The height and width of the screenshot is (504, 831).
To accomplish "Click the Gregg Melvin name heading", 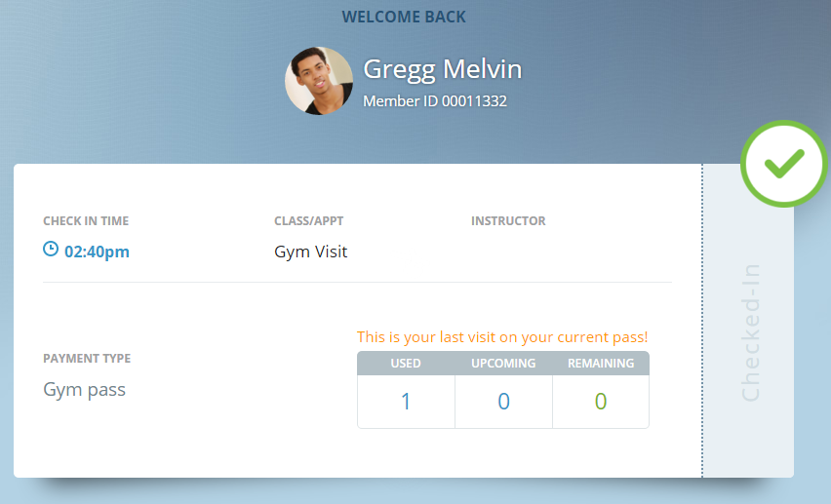I will pyautogui.click(x=443, y=69).
